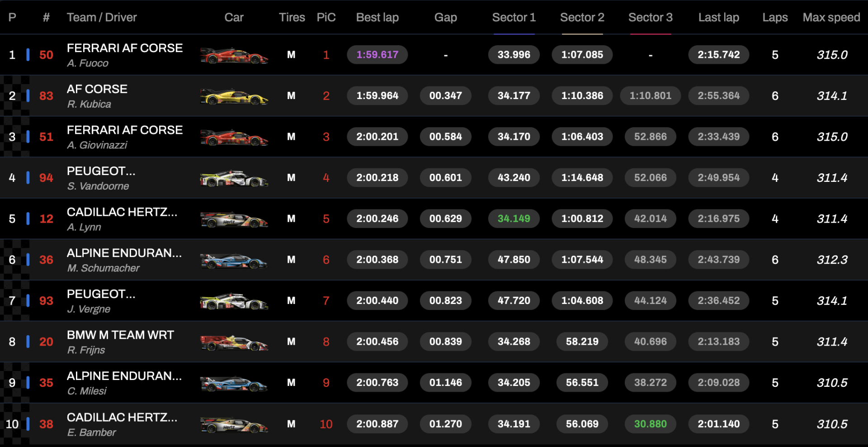
Task: Click the yellow #83 AF Corse car image
Action: pyautogui.click(x=234, y=96)
